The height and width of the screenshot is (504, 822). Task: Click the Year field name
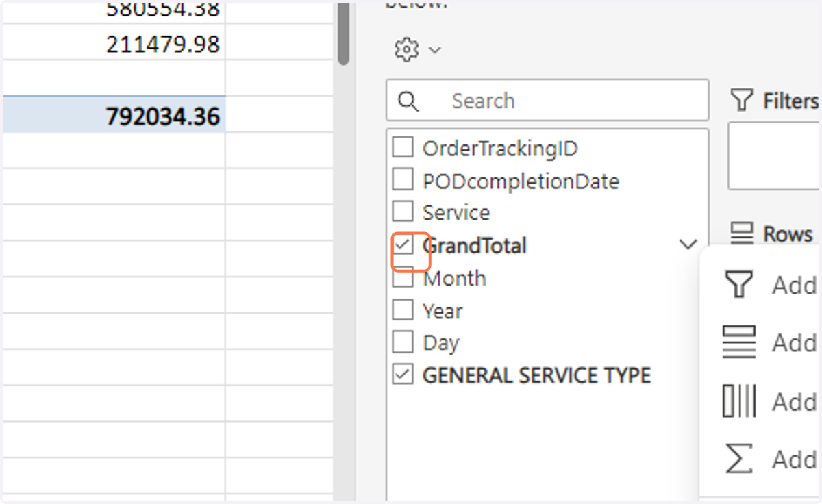(x=443, y=312)
